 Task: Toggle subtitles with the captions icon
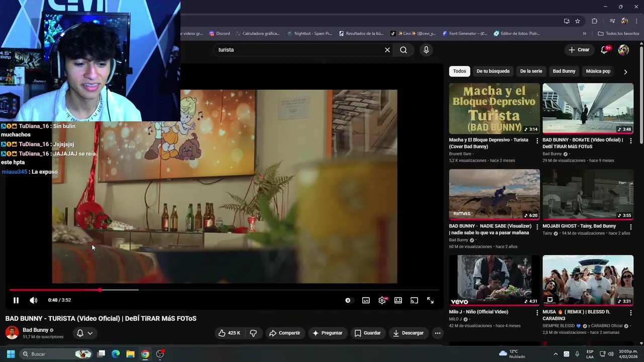tap(366, 300)
